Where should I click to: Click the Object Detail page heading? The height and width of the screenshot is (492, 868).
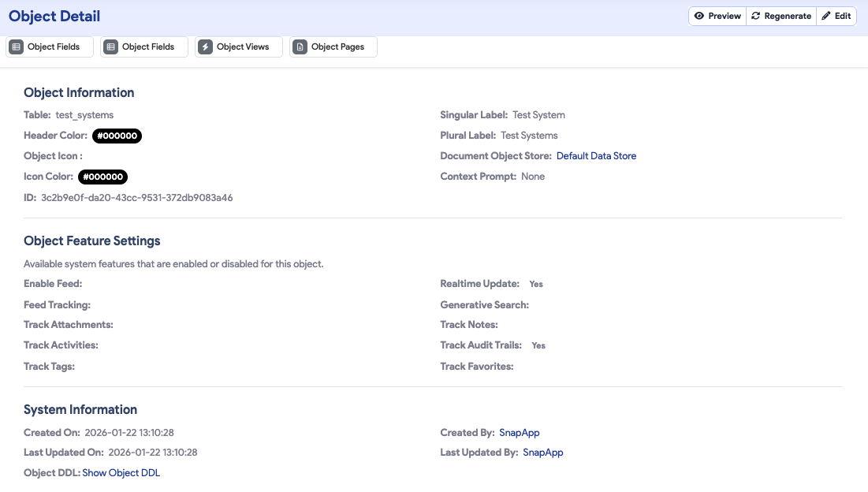click(54, 17)
